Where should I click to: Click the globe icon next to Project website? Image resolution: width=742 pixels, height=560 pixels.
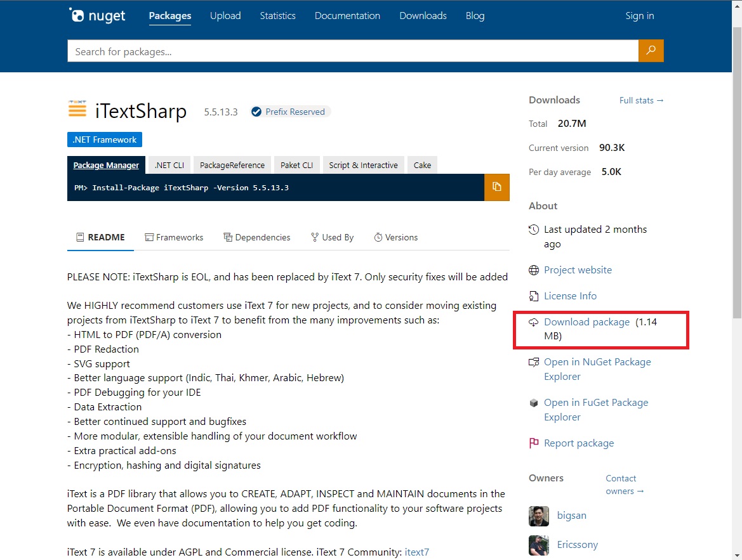click(x=533, y=270)
